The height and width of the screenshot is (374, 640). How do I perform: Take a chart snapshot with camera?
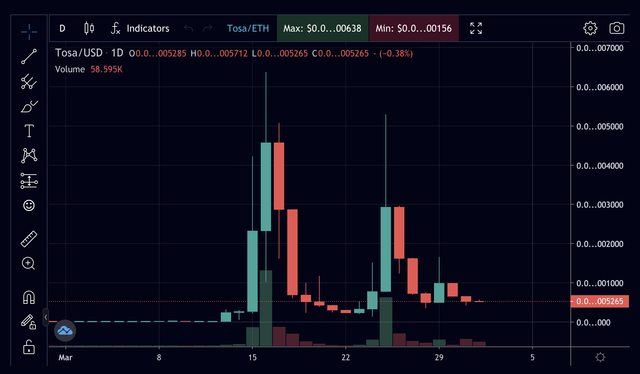[617, 28]
